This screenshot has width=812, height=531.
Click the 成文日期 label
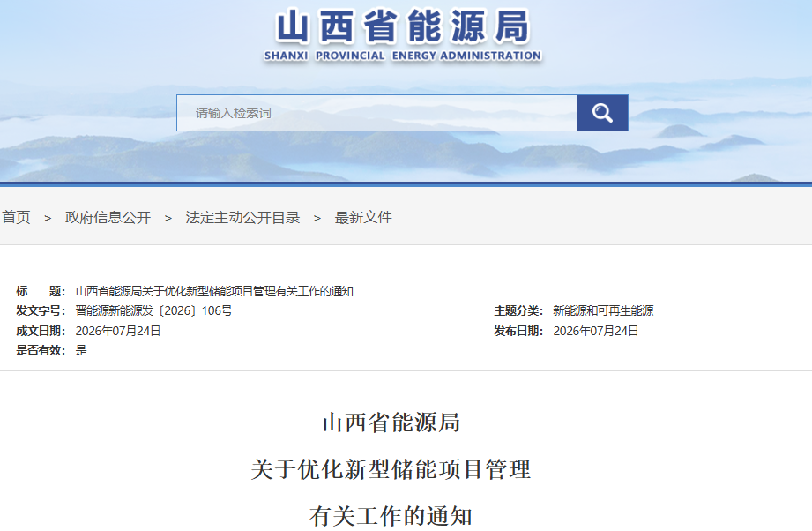coord(41,331)
